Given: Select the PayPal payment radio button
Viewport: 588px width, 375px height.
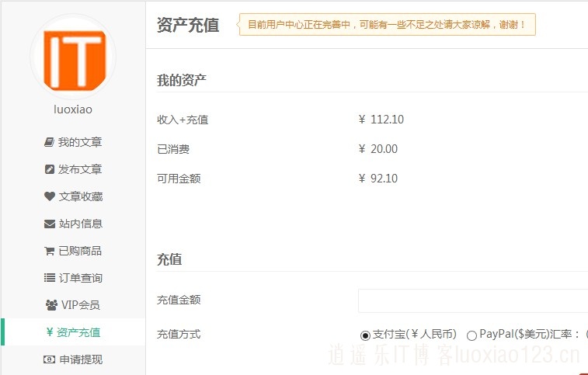Looking at the screenshot, I should 471,335.
